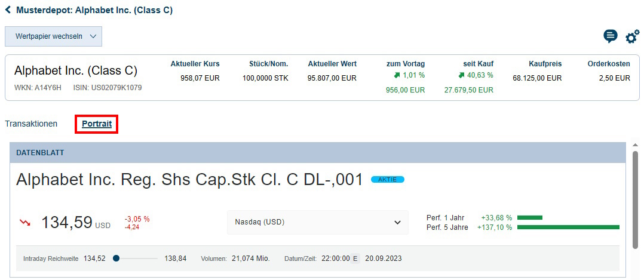Viewport: 644px width, 280px height.
Task: Click green up arrow under seit Kauf
Action: [x=461, y=75]
